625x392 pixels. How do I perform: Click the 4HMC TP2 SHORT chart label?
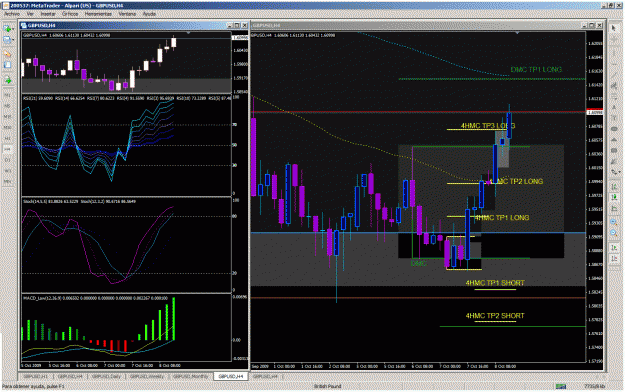[x=495, y=316]
